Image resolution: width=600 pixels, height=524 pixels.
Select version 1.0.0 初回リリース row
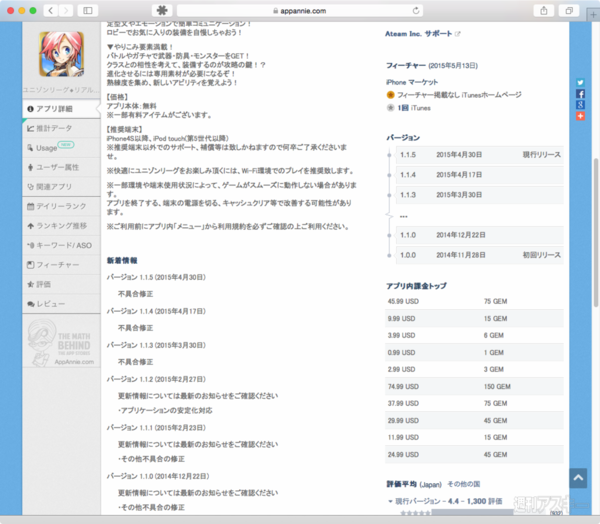(x=479, y=255)
